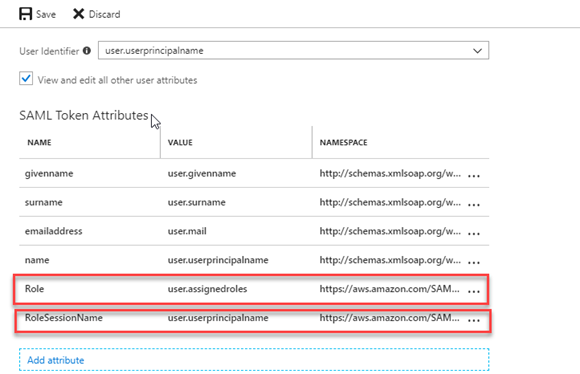Viewport: 580px width, 374px height.
Task: Open the ellipsis menu for surname row
Action: pyautogui.click(x=474, y=205)
